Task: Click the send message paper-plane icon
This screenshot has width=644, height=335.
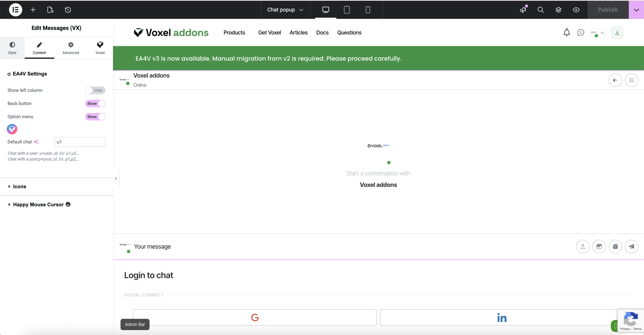Action: point(631,246)
